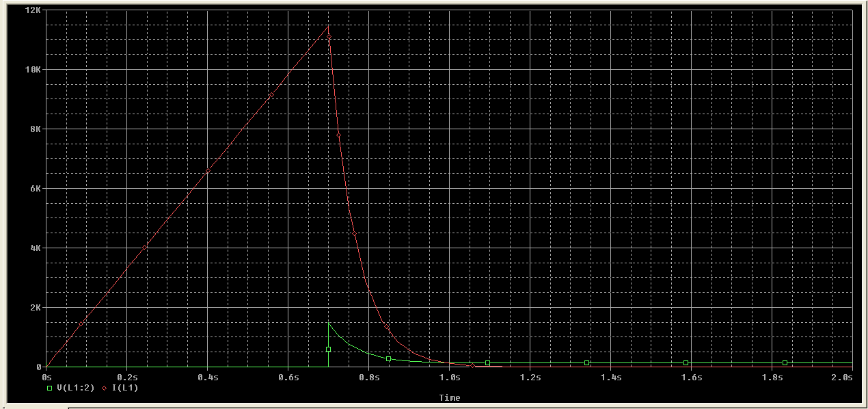The image size is (868, 409).
Task: Click the green square marker on voltage spike at 0.7s
Action: point(329,349)
